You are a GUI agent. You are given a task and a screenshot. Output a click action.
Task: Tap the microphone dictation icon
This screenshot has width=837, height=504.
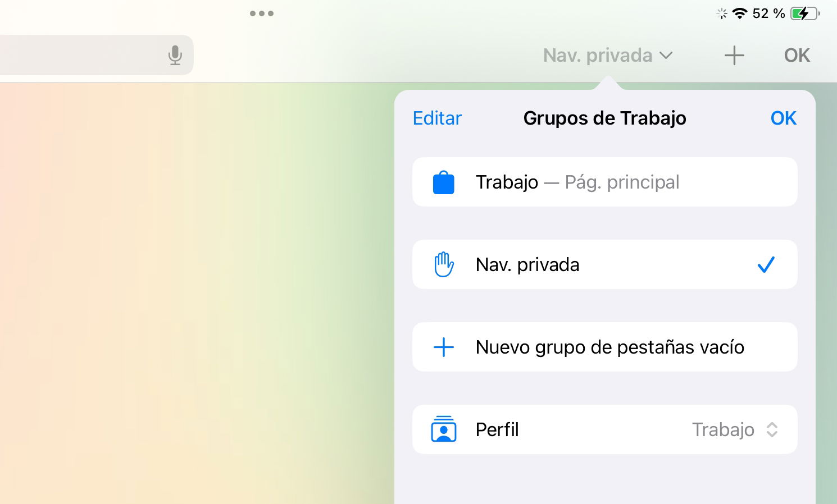pos(175,55)
